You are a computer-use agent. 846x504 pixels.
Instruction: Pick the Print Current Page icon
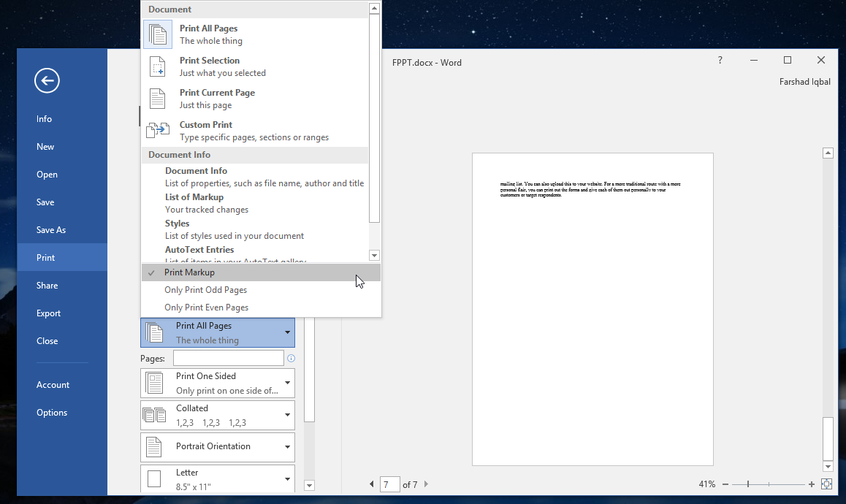pyautogui.click(x=158, y=99)
